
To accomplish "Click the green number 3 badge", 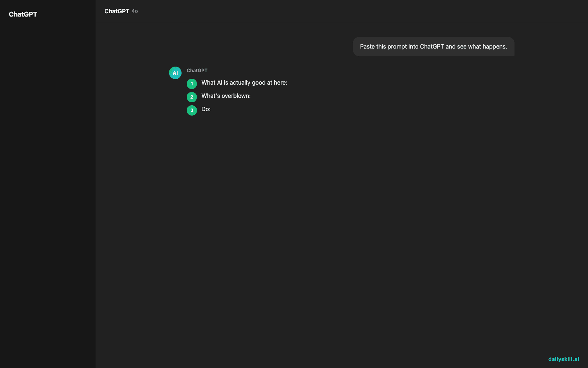I will pos(192,110).
